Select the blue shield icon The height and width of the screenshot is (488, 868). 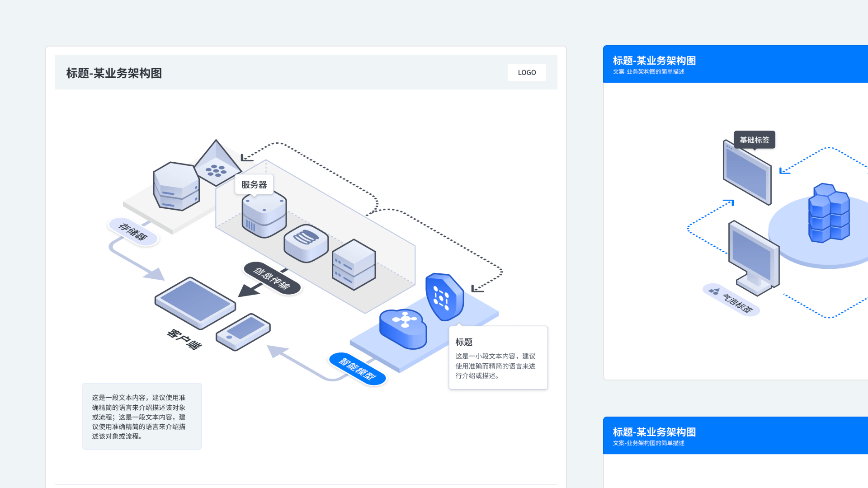click(x=444, y=296)
